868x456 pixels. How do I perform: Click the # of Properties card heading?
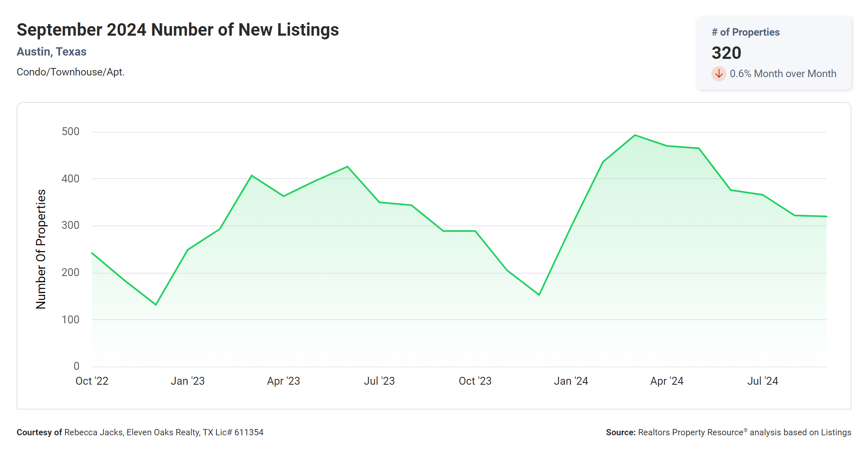[x=745, y=32]
